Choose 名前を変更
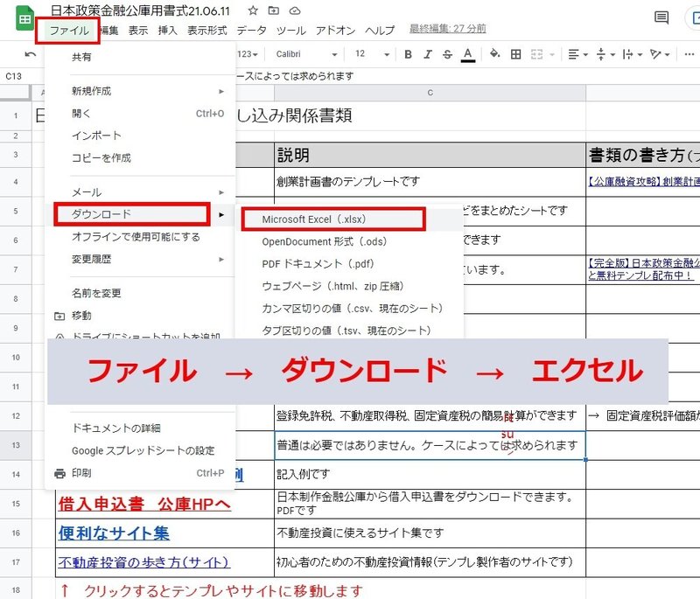 tap(140, 293)
